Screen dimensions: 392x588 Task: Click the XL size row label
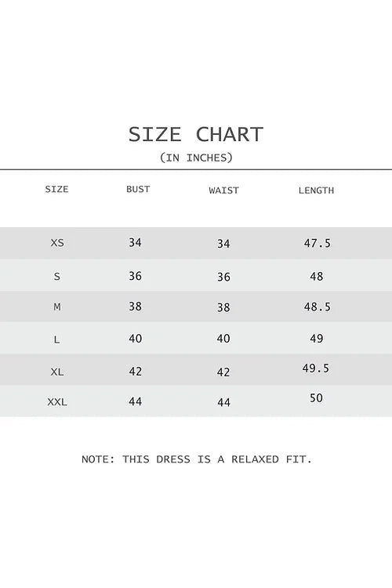point(57,372)
